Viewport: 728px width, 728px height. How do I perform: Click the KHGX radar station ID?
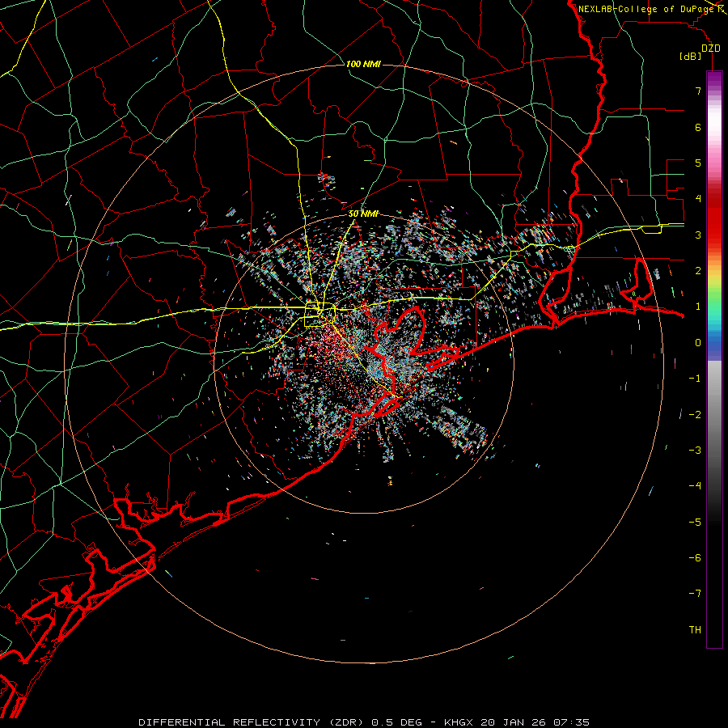click(459, 722)
